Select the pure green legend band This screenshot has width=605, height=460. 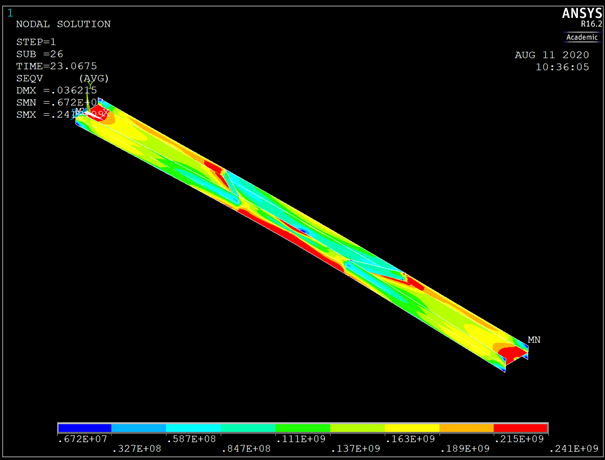[x=303, y=428]
